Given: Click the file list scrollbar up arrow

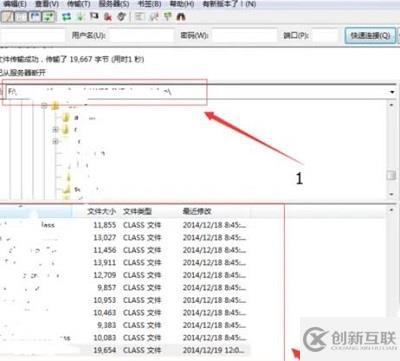Looking at the screenshot, I should 391,210.
